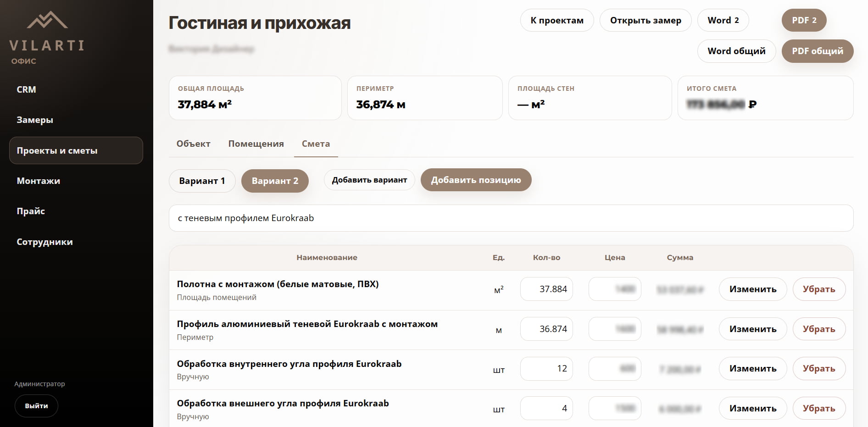This screenshot has height=427, width=868.
Task: Click price field of внешнего угла row
Action: (x=615, y=408)
